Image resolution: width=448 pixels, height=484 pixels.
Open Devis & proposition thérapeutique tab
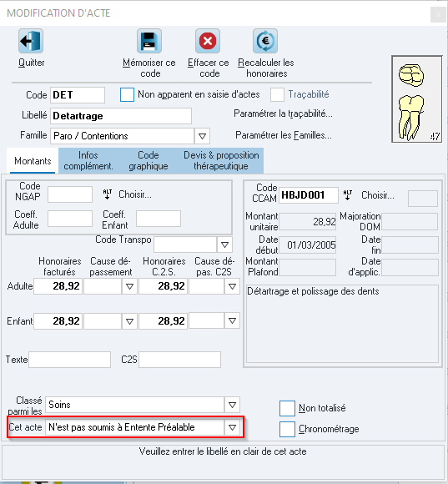point(221,160)
